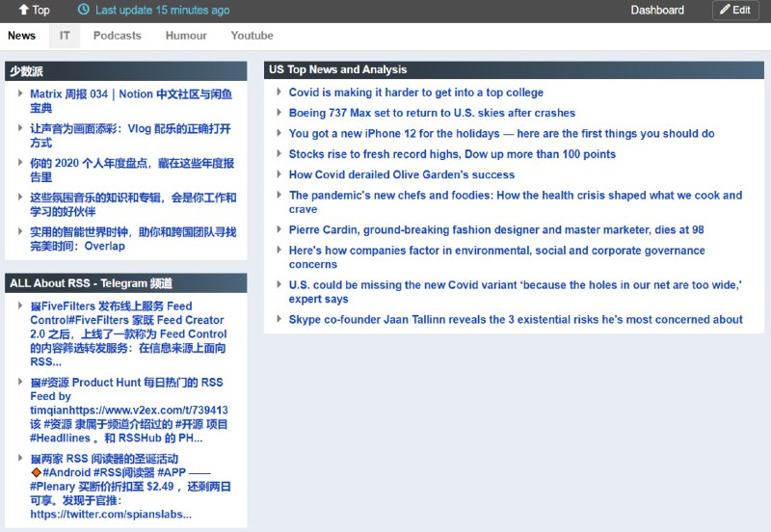Switch to the IT tab
Viewport: 771px width, 532px height.
click(65, 36)
